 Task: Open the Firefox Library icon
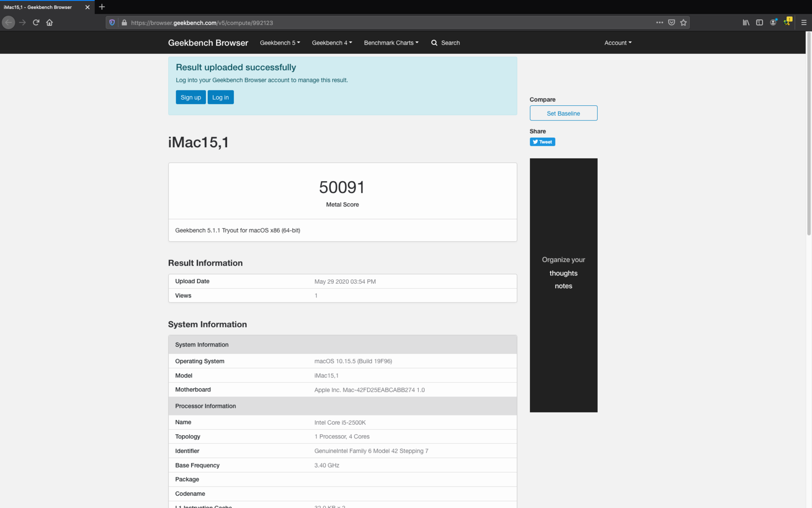click(x=746, y=23)
